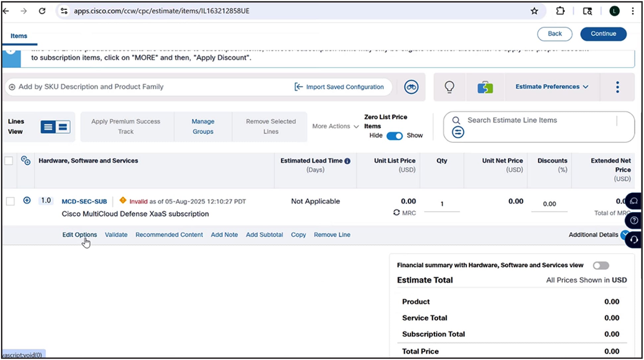644x360 pixels.
Task: Click the Back button
Action: (x=554, y=34)
